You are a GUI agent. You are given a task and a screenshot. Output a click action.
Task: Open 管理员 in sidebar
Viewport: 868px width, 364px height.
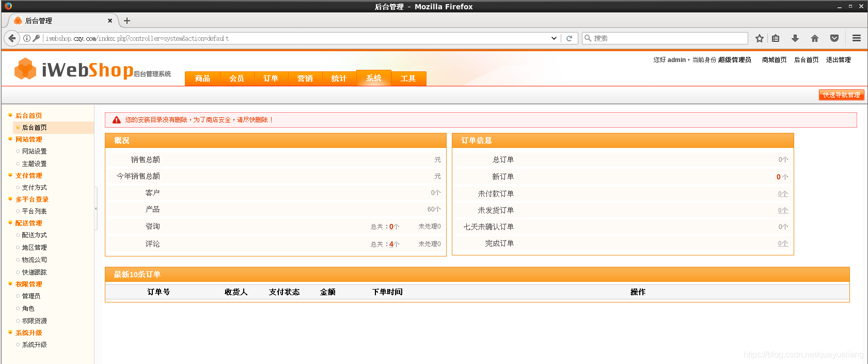(31, 296)
